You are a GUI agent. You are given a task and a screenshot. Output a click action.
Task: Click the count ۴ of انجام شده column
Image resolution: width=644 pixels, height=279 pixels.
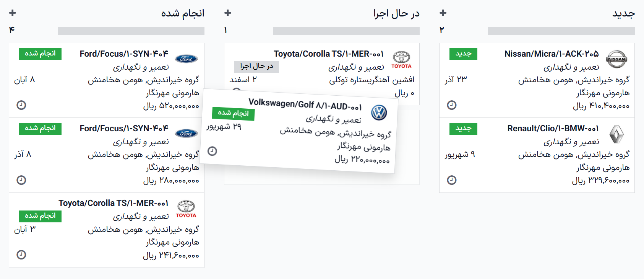pos(12,30)
